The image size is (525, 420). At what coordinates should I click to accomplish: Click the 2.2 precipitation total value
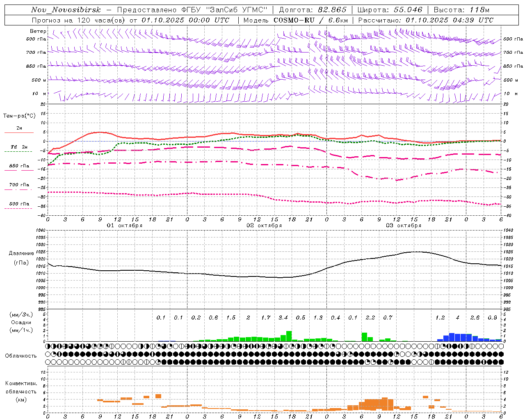370,317
